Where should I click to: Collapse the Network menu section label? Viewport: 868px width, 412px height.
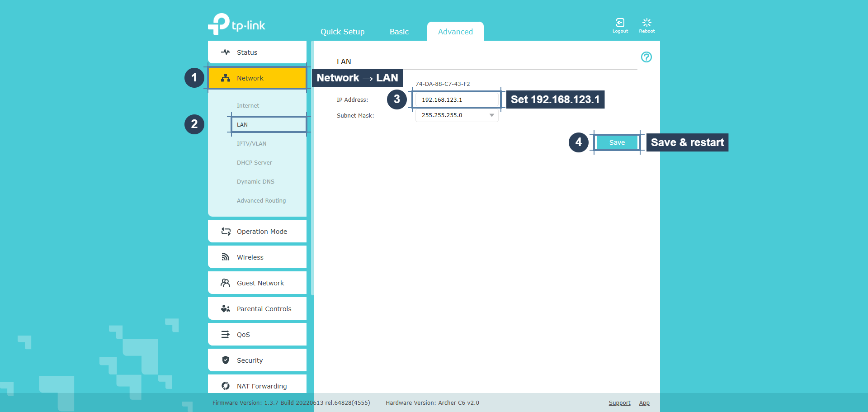[250, 78]
